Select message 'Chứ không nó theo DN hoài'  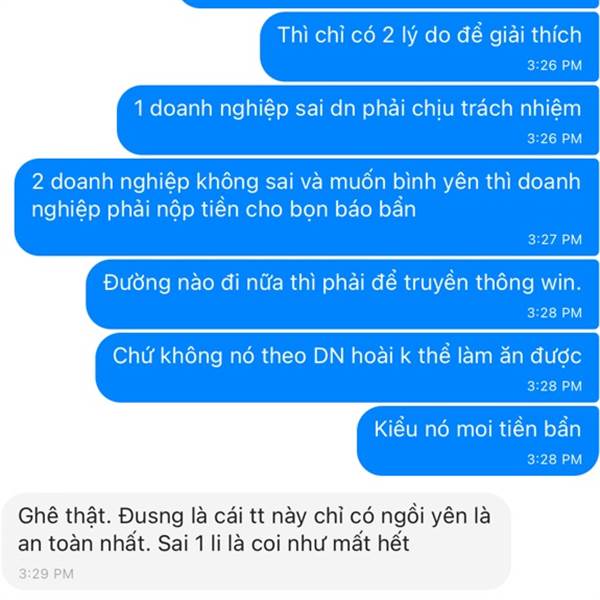click(347, 367)
